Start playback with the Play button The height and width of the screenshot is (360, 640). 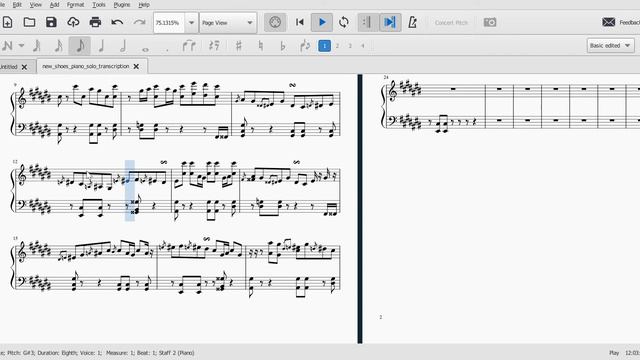[322, 22]
